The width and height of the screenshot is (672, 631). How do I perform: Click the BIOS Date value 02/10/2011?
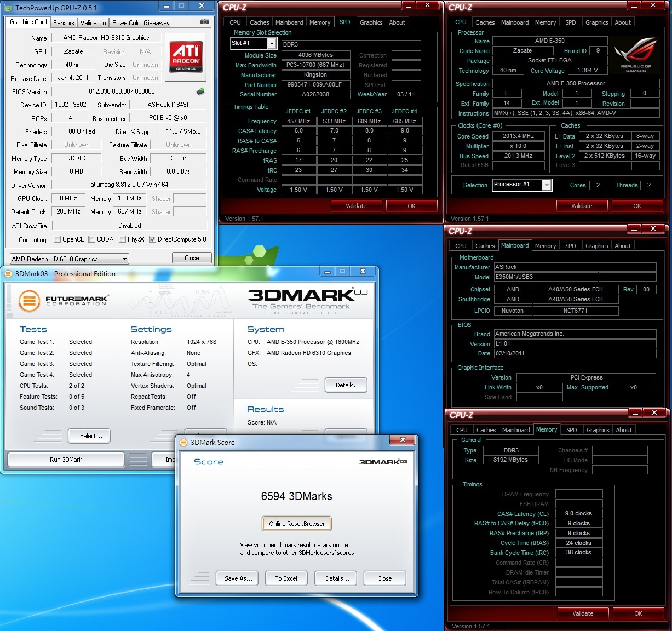tap(575, 353)
